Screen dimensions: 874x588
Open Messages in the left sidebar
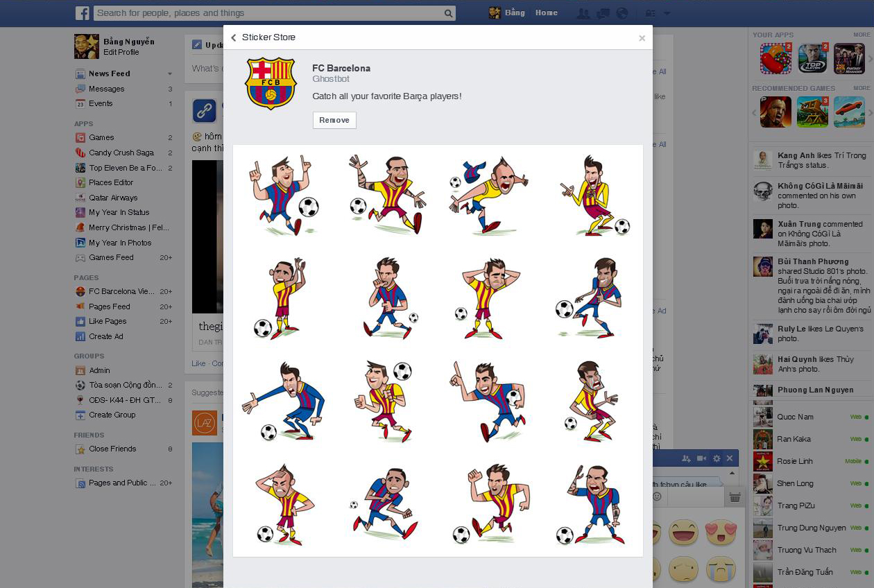click(106, 89)
